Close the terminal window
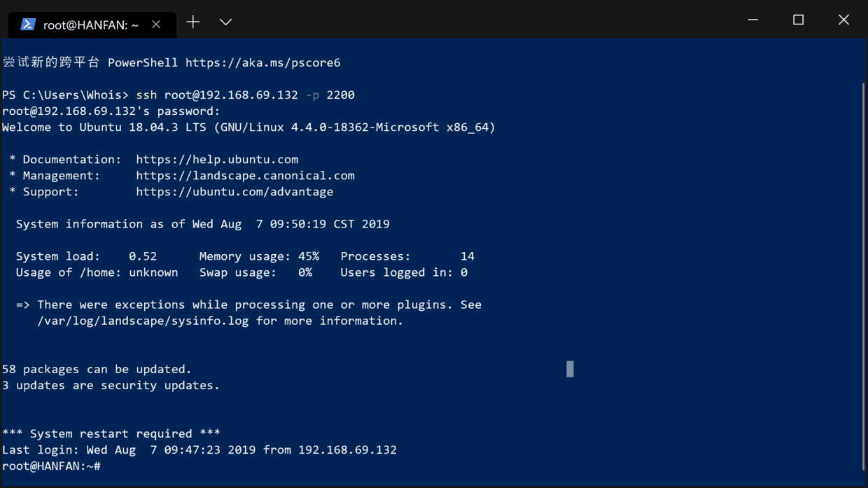The height and width of the screenshot is (488, 868). pyautogui.click(x=843, y=20)
